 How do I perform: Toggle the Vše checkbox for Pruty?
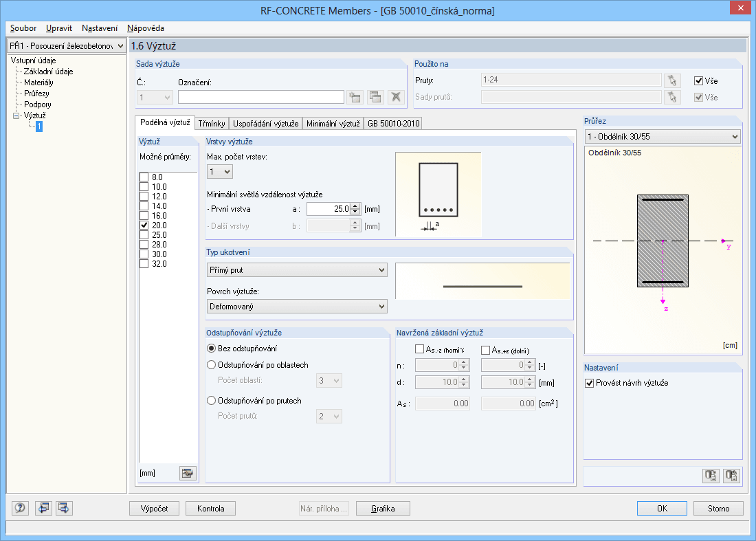pos(698,81)
